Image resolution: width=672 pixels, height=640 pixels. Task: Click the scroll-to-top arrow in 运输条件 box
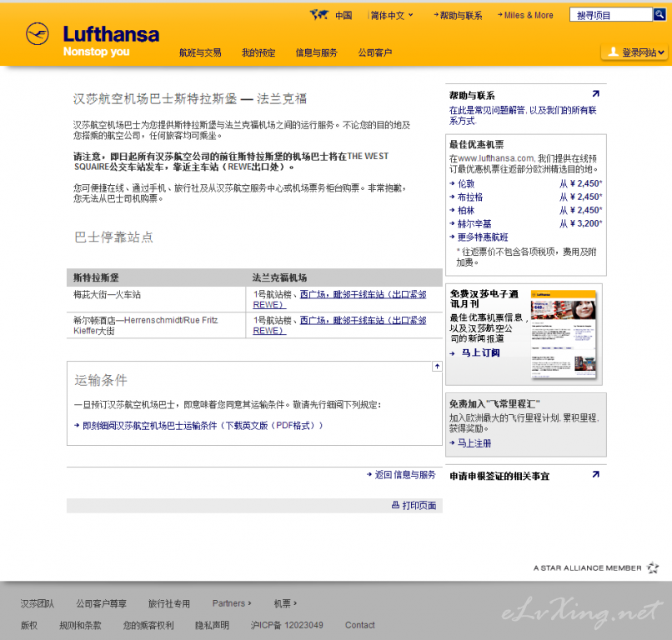(x=437, y=367)
